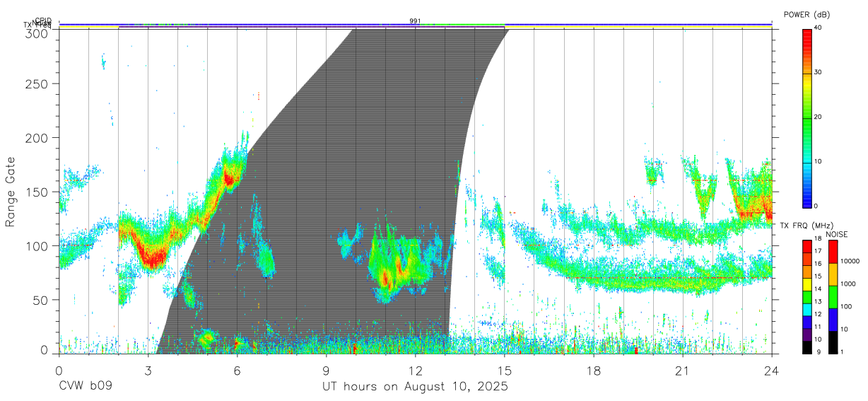Click the UT hours on August 10, 2025 label
This screenshot has height=401, width=868.
415,387
